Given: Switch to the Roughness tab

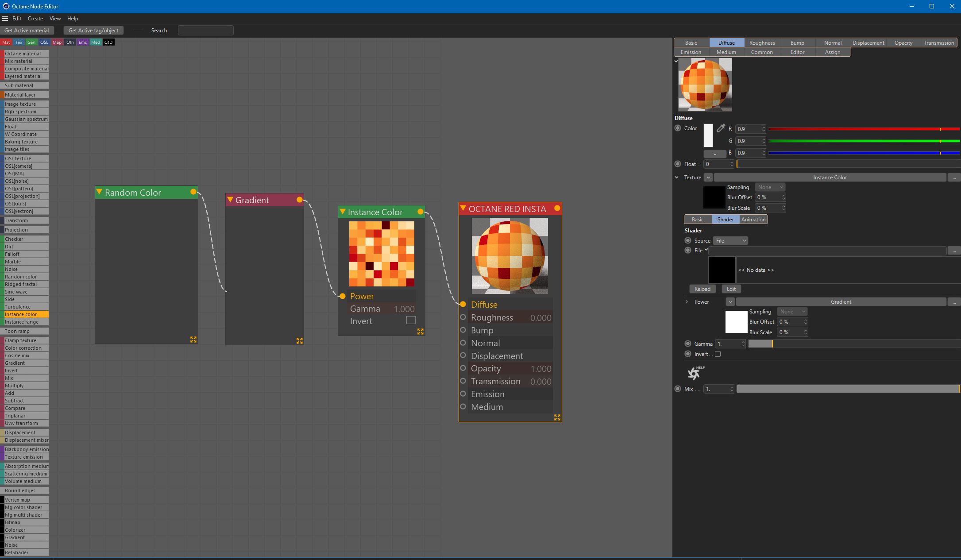Looking at the screenshot, I should click(x=762, y=43).
